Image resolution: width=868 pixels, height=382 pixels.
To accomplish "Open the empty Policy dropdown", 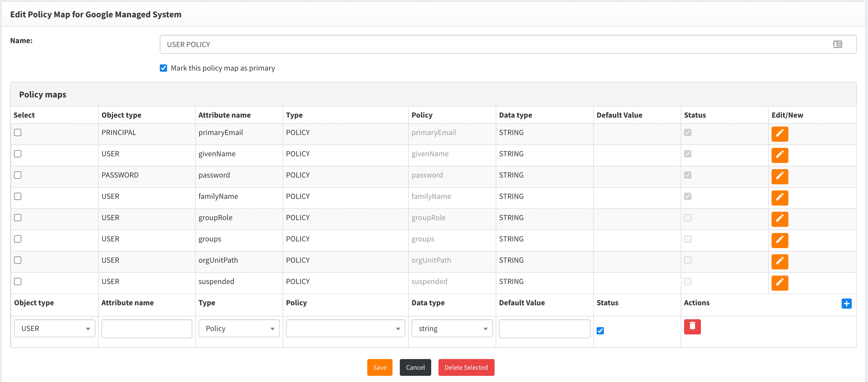I will tap(345, 328).
